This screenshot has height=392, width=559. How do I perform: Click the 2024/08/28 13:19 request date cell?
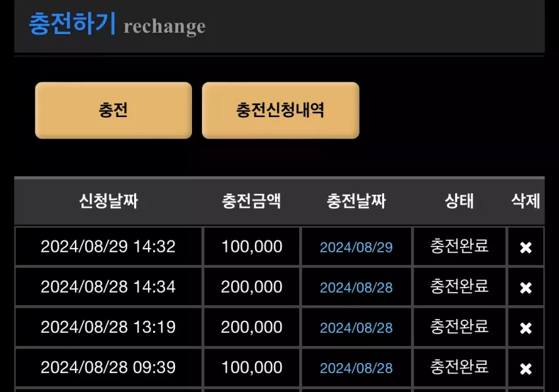[x=108, y=327]
